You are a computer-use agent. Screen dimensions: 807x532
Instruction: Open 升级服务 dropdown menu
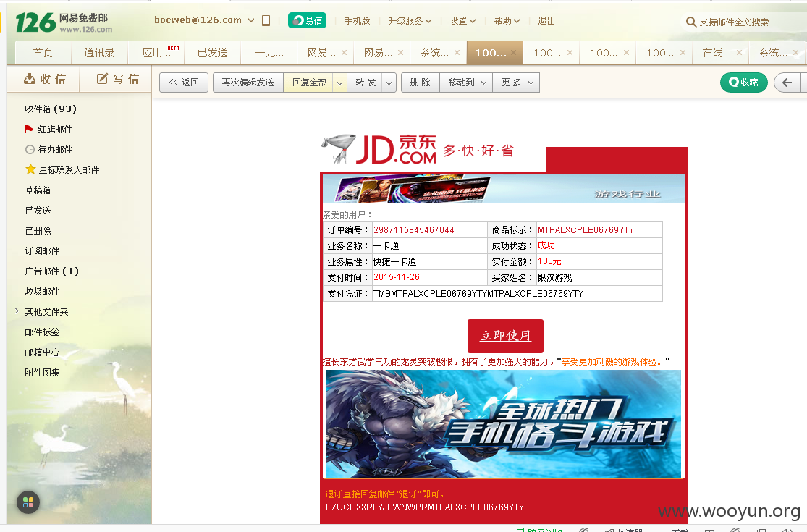click(410, 21)
